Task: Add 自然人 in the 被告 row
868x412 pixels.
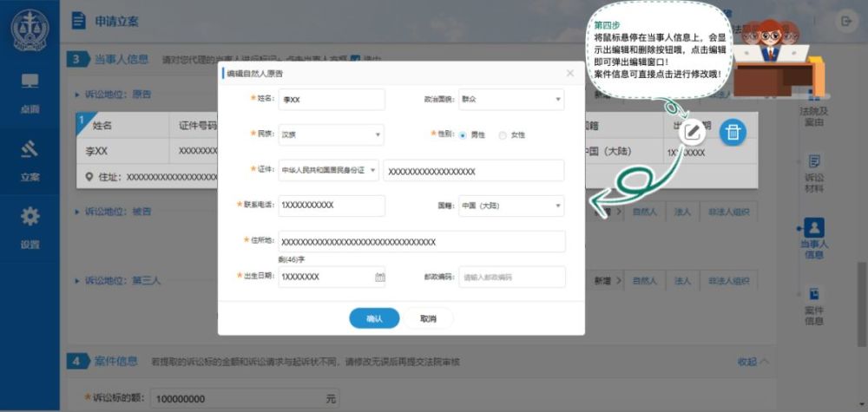Action: (644, 212)
